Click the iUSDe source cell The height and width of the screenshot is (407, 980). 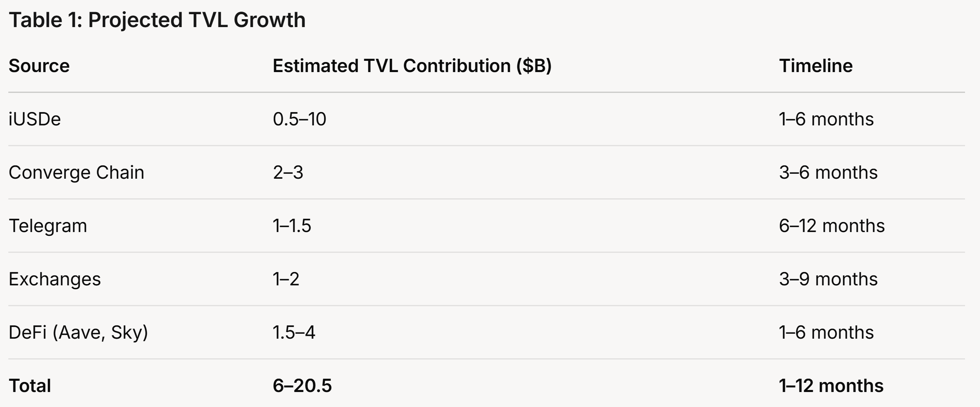pyautogui.click(x=35, y=119)
